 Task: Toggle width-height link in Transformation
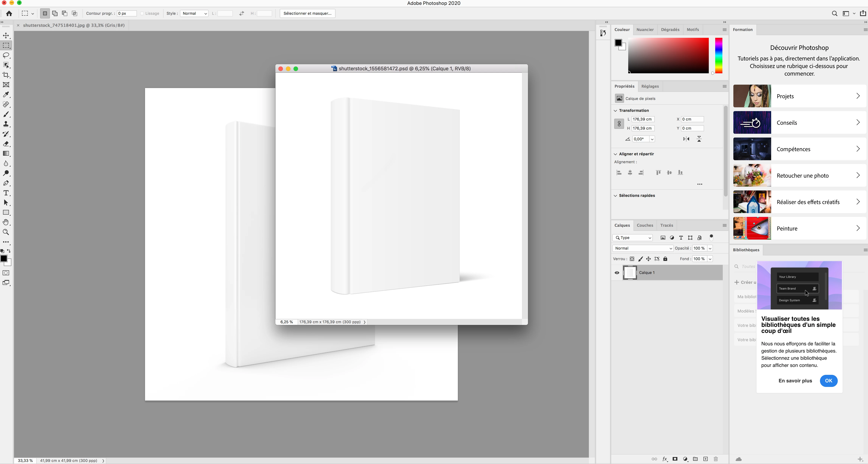click(619, 124)
